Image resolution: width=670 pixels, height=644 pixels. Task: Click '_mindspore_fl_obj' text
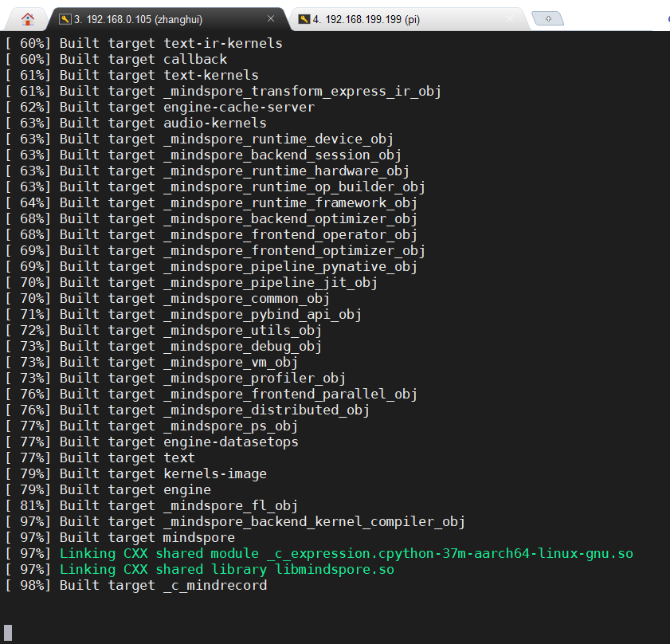coord(231,506)
